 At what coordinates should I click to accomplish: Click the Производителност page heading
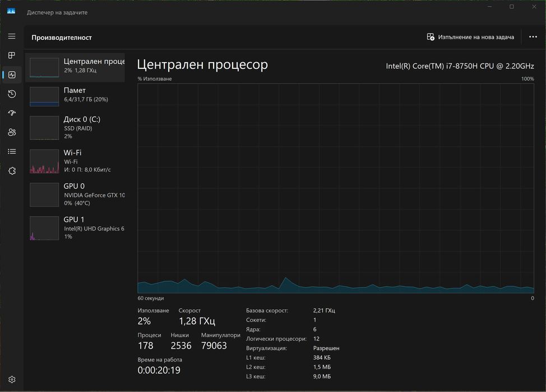click(x=62, y=37)
